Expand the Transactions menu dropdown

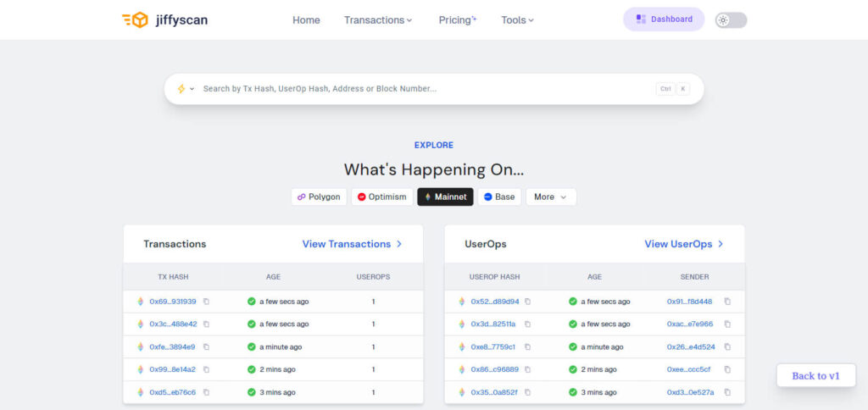[378, 20]
